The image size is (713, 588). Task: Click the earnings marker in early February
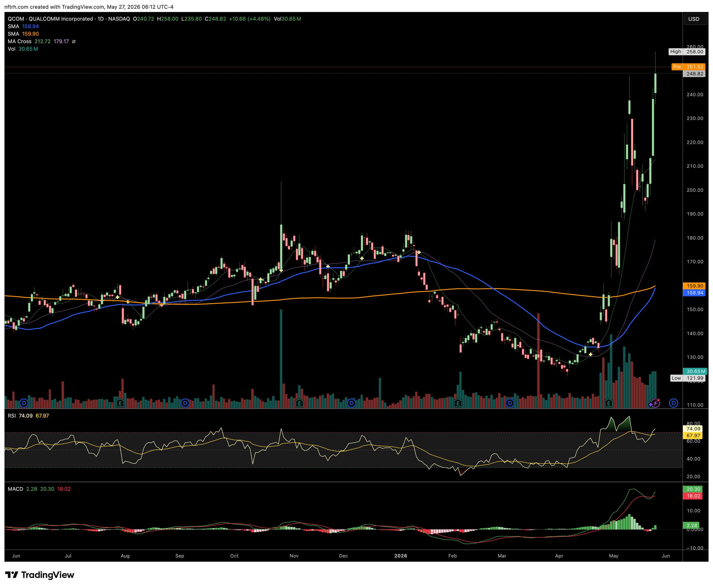[458, 403]
